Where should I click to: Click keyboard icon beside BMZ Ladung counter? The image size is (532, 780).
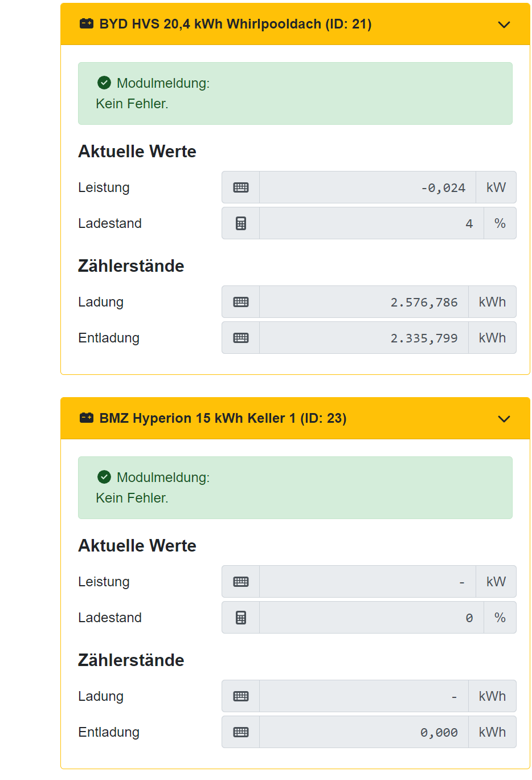pyautogui.click(x=241, y=696)
